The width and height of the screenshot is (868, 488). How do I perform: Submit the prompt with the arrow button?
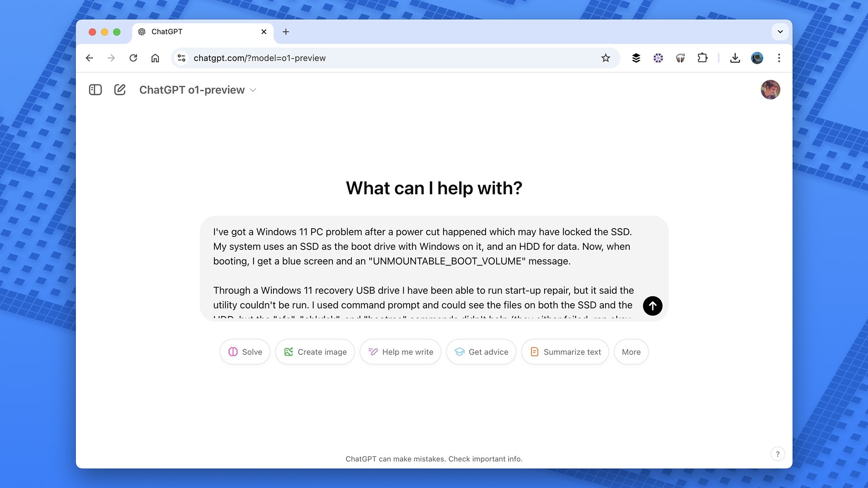(652, 306)
